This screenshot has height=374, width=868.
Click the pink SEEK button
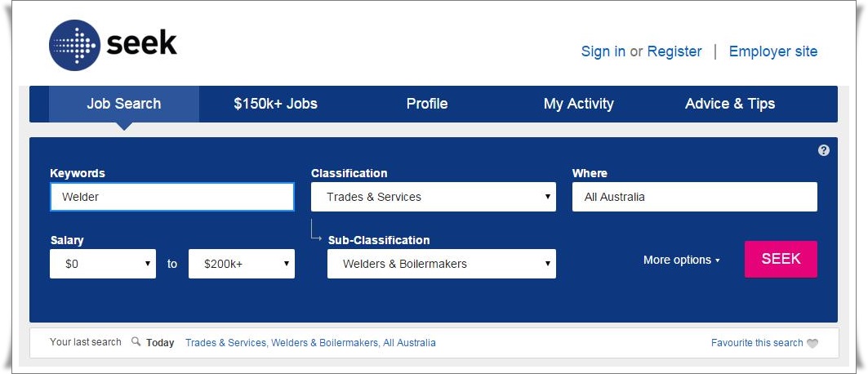point(781,259)
